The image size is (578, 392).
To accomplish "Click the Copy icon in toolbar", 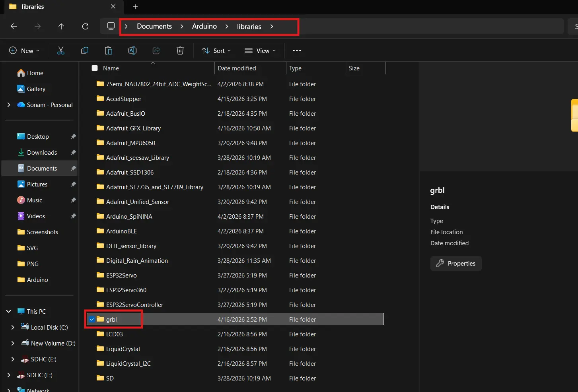I will pyautogui.click(x=85, y=50).
